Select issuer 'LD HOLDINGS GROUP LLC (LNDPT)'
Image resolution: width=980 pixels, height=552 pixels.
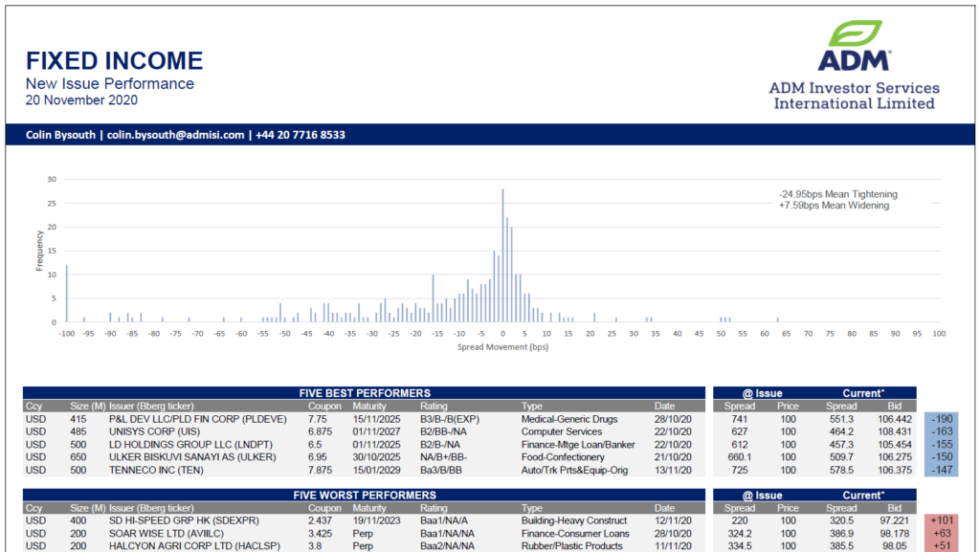coord(190,445)
